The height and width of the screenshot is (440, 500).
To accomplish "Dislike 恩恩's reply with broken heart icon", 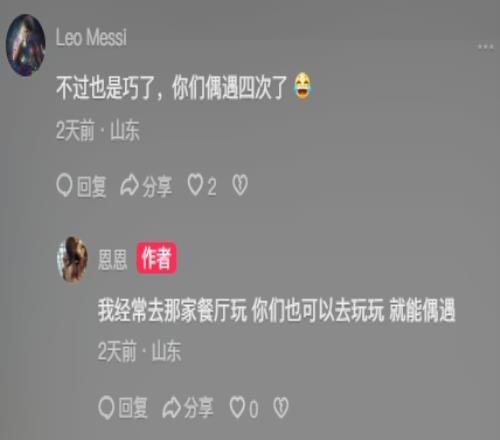I will coord(281,407).
